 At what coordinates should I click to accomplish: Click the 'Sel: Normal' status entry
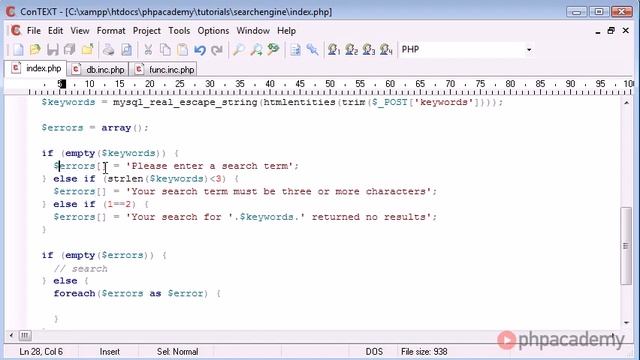178,351
